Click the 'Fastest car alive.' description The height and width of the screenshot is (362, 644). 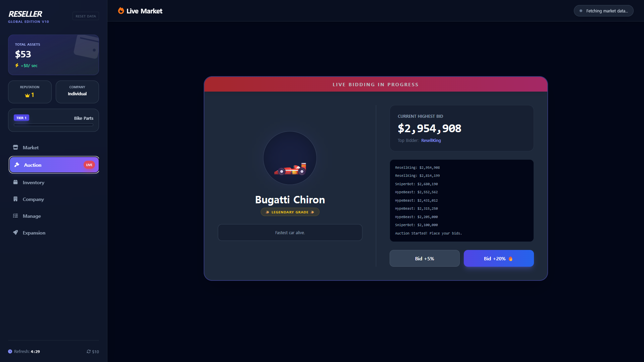[x=290, y=232]
